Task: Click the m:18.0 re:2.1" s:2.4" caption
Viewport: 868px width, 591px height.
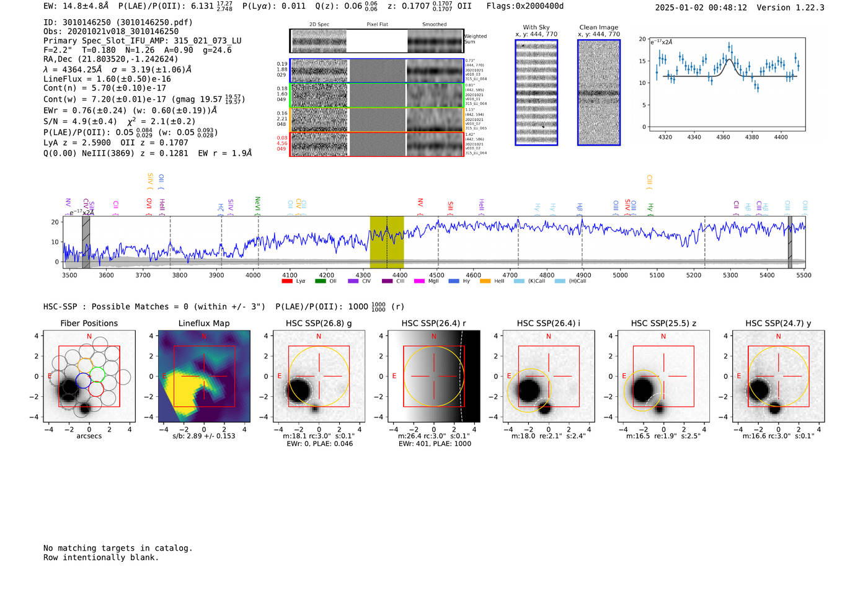Action: [x=549, y=436]
